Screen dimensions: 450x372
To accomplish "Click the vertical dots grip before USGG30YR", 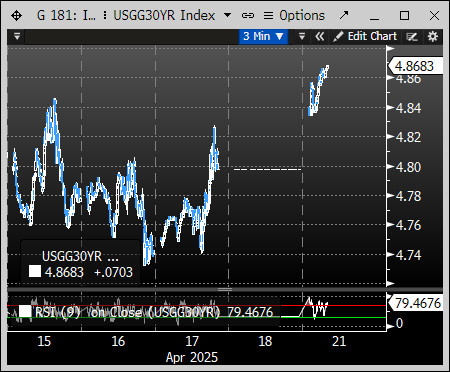I will click(105, 15).
